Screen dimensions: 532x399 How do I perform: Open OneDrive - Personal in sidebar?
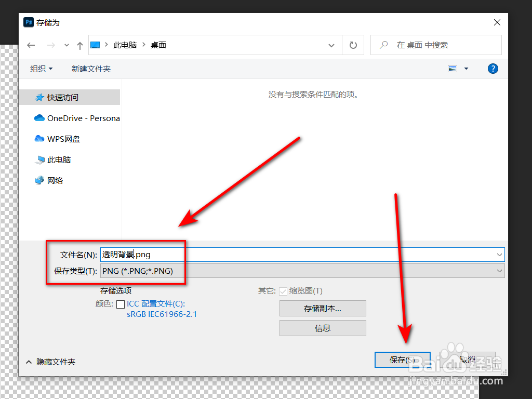(x=77, y=118)
